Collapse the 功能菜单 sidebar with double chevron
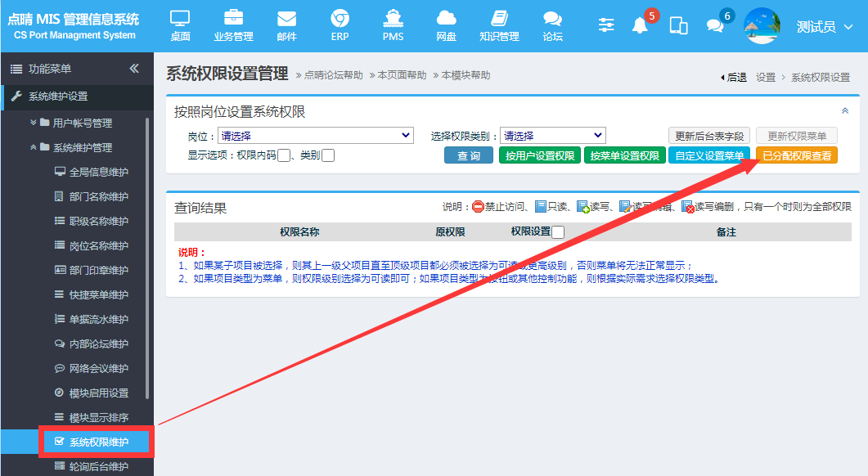This screenshot has height=476, width=868. point(134,68)
